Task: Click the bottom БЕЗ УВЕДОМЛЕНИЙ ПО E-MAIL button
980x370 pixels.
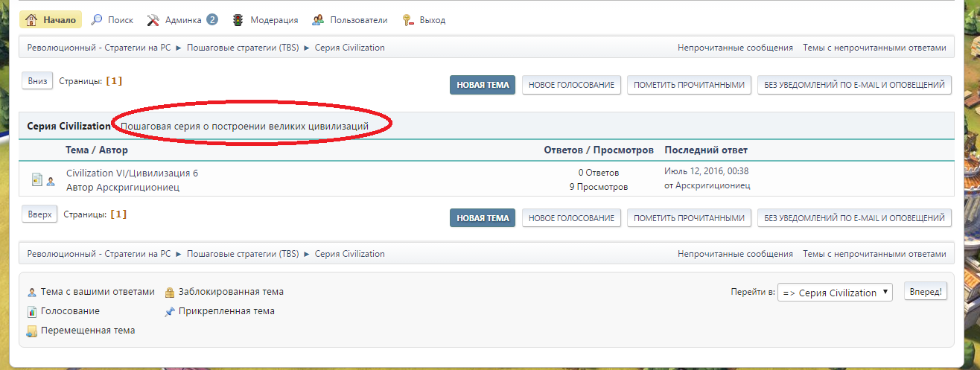Action: click(855, 218)
